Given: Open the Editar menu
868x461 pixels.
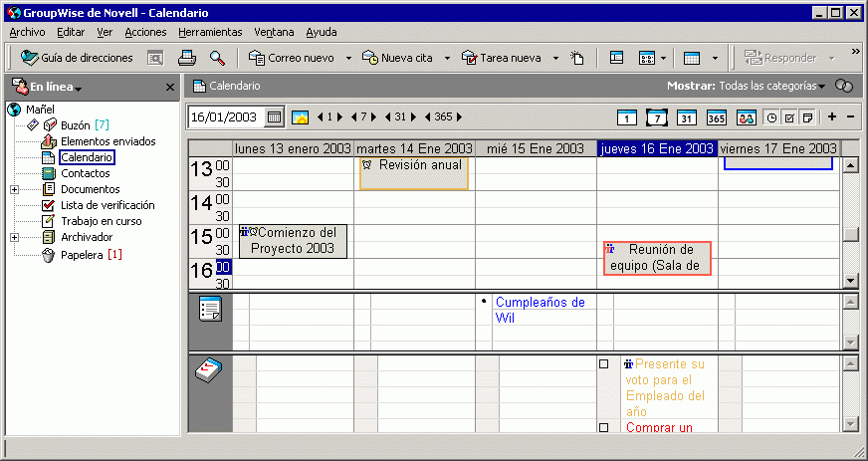Looking at the screenshot, I should pyautogui.click(x=71, y=32).
